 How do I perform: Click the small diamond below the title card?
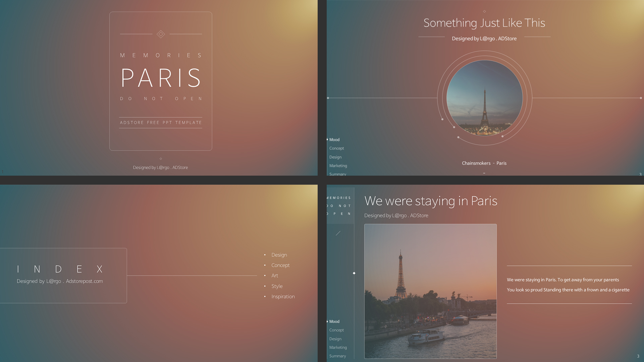point(161,159)
